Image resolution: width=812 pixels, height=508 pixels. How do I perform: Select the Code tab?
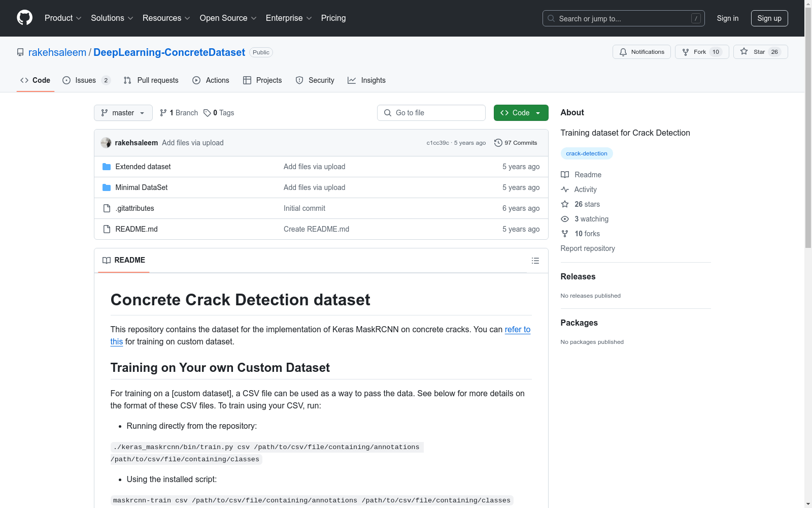[x=35, y=80]
